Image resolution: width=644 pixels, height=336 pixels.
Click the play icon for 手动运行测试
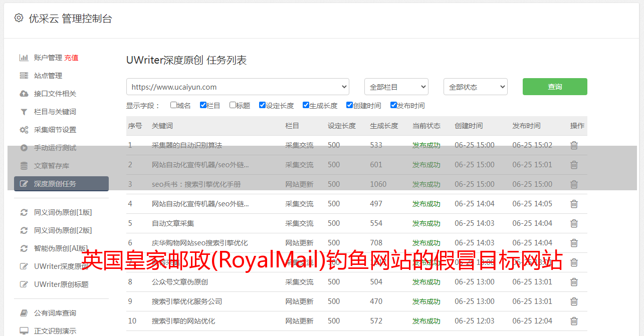[x=24, y=148]
